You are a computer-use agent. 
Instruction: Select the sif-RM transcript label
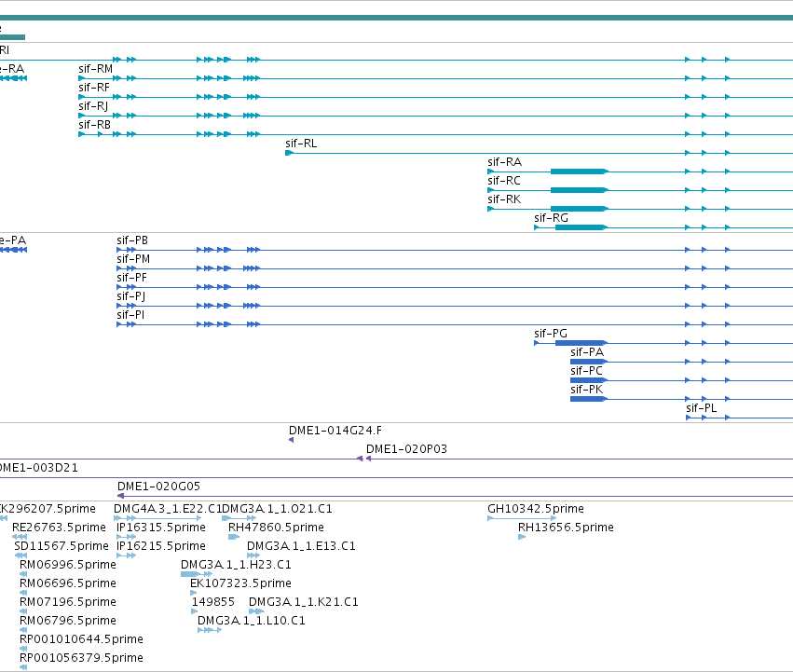point(96,69)
